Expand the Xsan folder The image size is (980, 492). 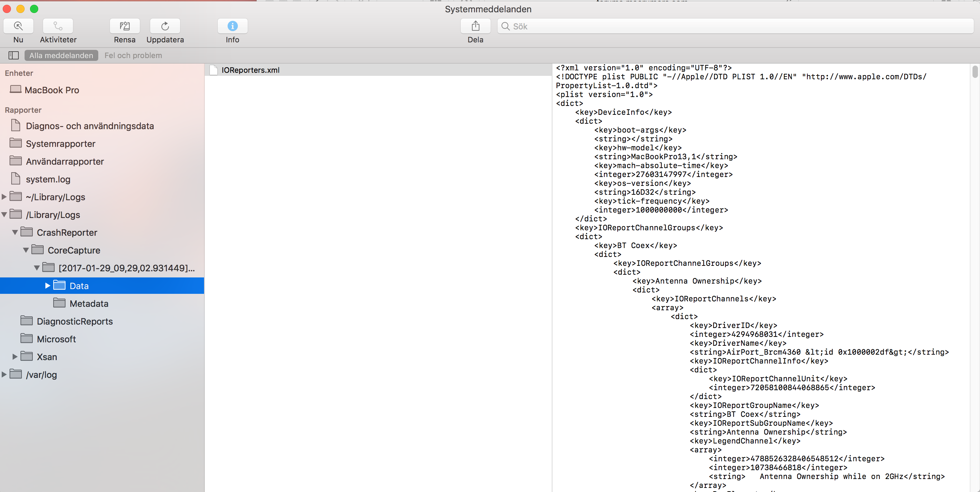coord(15,357)
